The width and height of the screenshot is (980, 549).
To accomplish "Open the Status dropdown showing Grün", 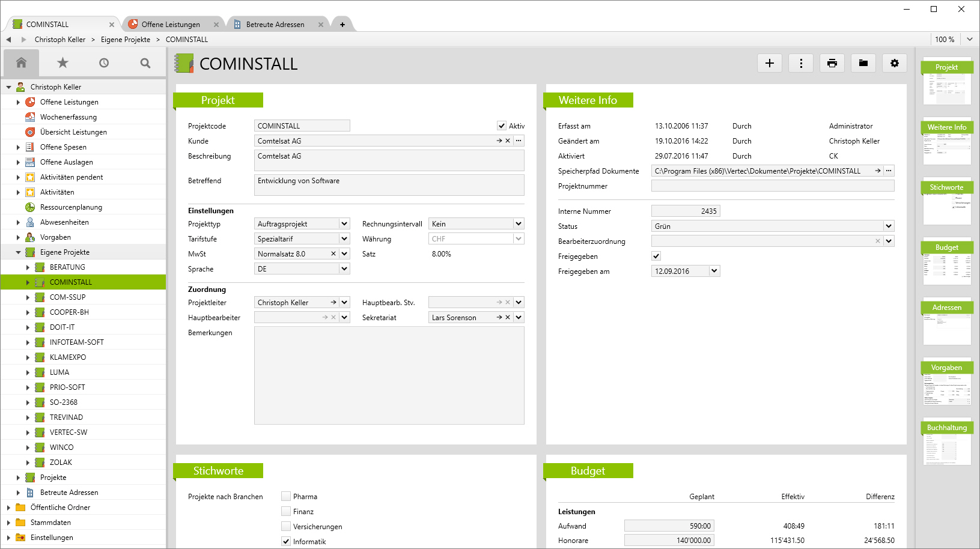I will pyautogui.click(x=889, y=226).
